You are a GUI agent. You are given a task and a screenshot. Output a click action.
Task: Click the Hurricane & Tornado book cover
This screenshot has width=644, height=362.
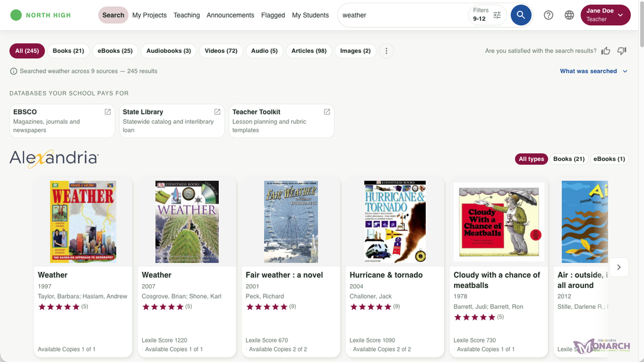click(x=395, y=222)
